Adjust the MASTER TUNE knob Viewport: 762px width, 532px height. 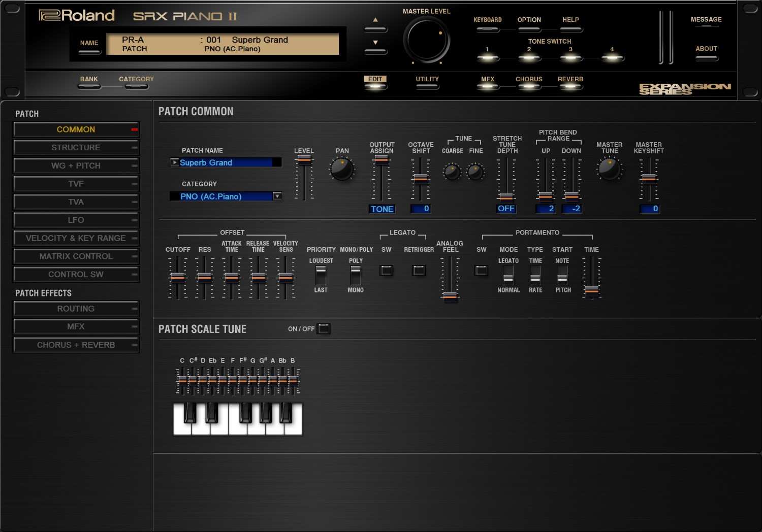pyautogui.click(x=609, y=168)
